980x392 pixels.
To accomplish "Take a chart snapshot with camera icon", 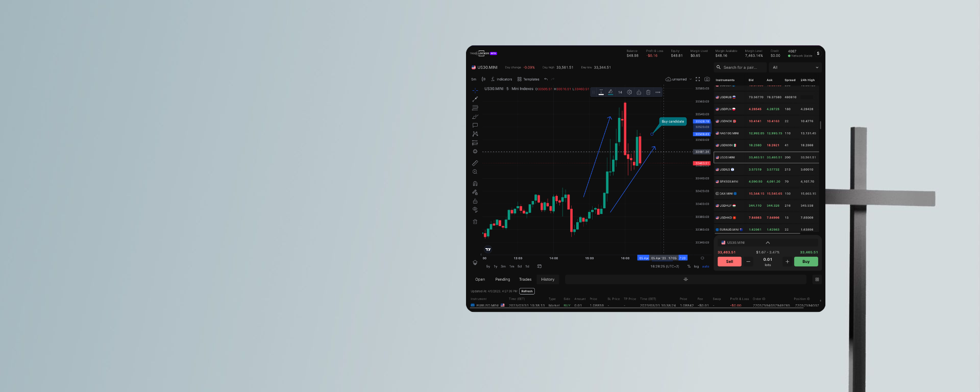I will 707,79.
